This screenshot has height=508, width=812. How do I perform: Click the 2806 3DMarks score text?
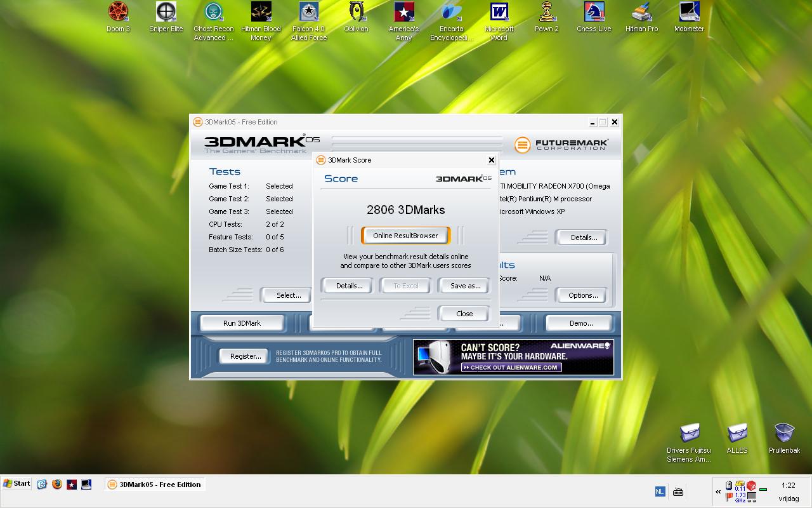pos(405,210)
